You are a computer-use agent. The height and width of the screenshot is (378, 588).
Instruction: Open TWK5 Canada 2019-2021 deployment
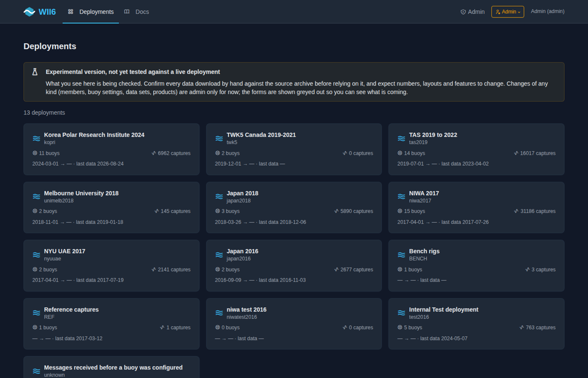coord(261,135)
